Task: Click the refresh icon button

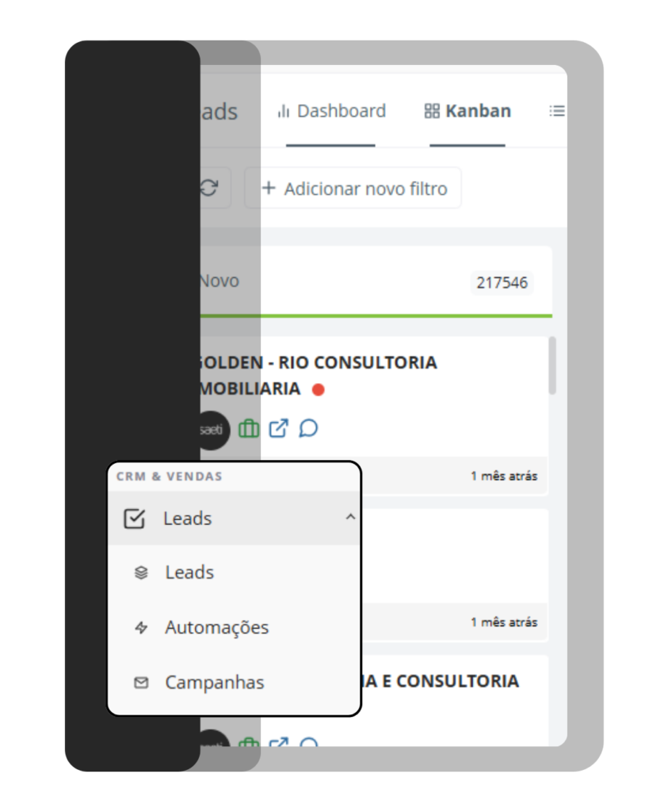Action: (209, 187)
